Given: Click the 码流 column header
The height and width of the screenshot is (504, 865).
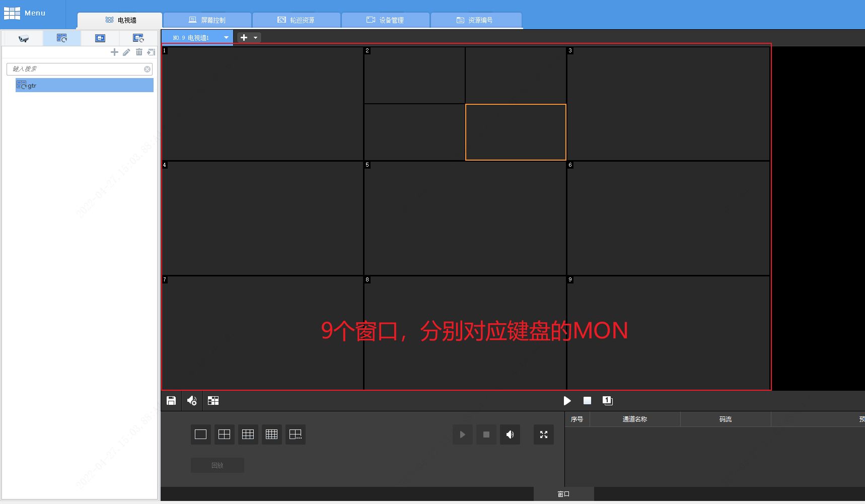Looking at the screenshot, I should [x=726, y=419].
